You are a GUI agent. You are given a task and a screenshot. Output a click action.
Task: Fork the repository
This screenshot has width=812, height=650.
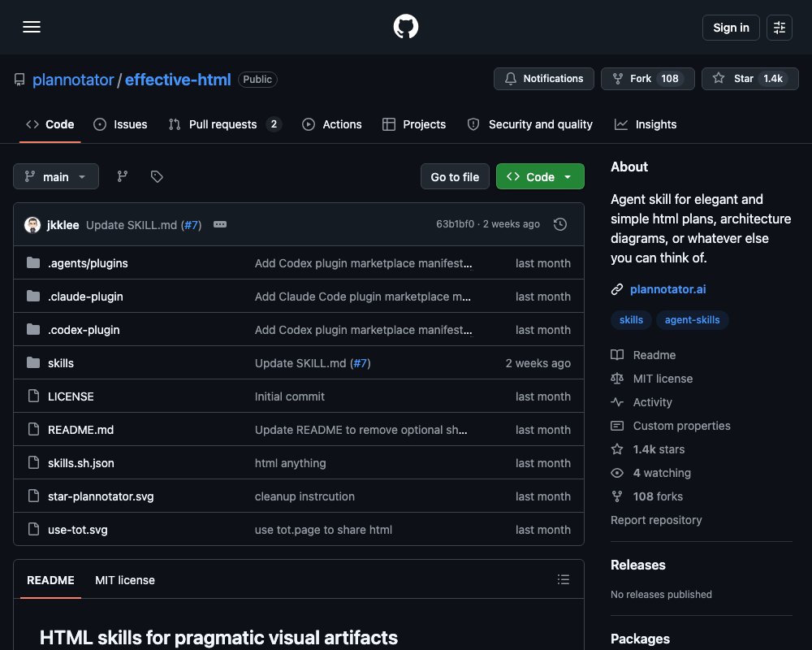(x=647, y=79)
